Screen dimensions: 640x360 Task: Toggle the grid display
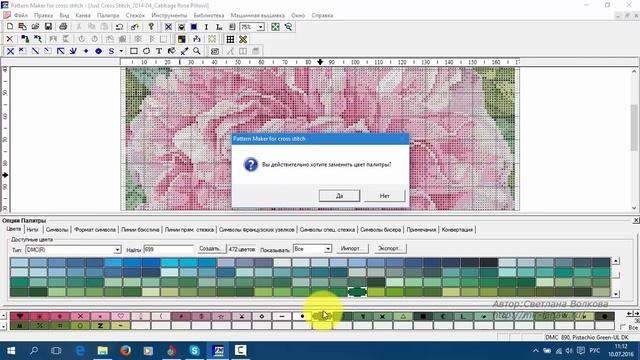pos(230,39)
